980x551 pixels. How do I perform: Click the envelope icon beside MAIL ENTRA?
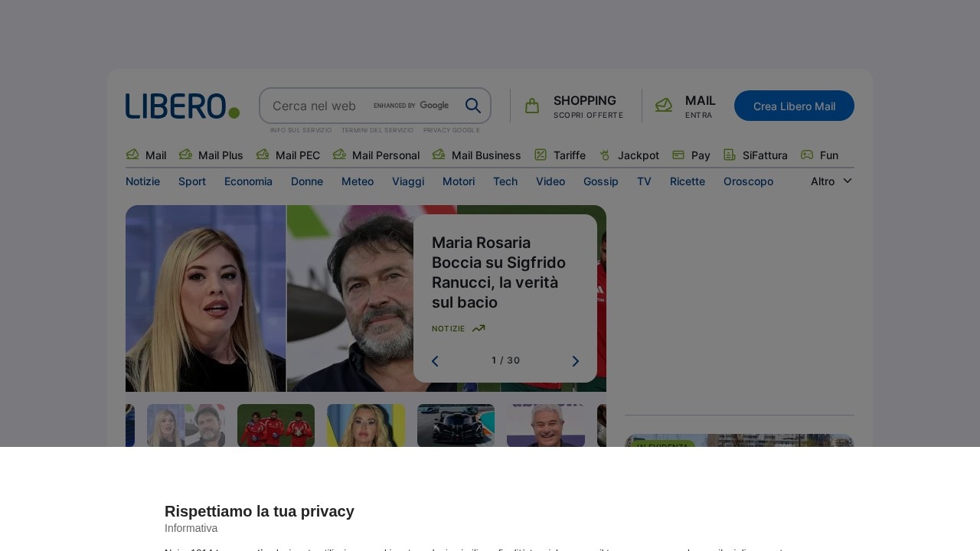point(664,106)
